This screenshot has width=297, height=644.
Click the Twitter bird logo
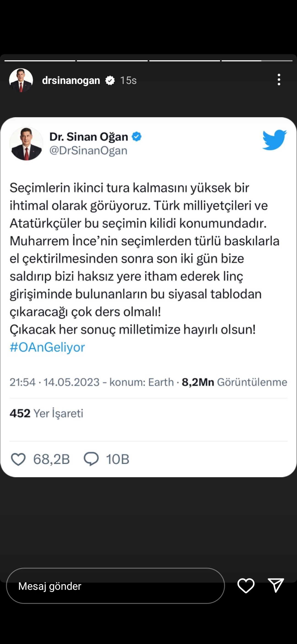click(274, 140)
